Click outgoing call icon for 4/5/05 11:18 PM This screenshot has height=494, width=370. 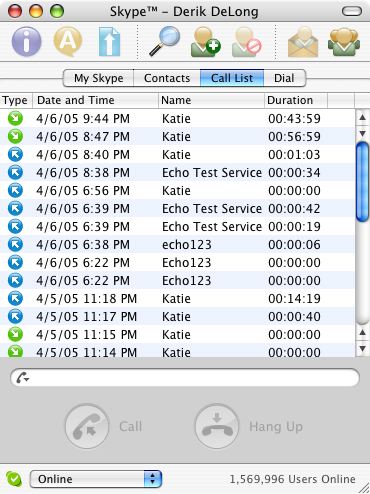(x=15, y=298)
